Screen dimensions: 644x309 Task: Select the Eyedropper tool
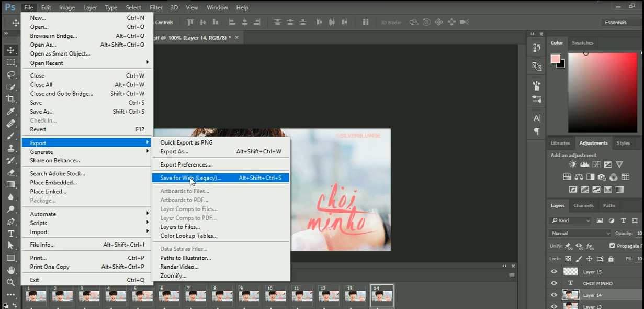coord(10,112)
